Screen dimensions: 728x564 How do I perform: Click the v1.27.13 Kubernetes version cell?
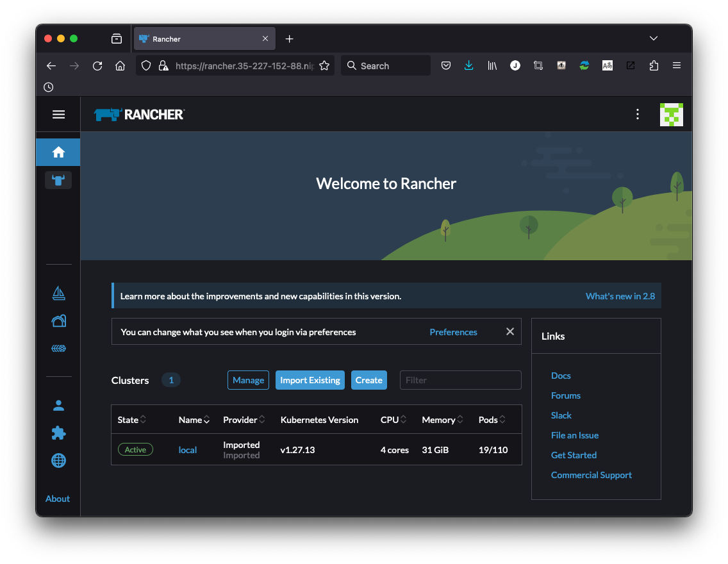(297, 450)
